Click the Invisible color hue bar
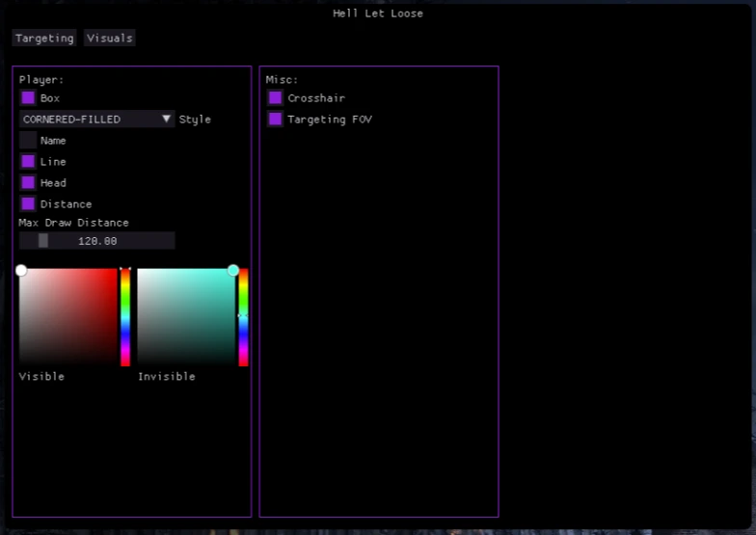 point(243,316)
